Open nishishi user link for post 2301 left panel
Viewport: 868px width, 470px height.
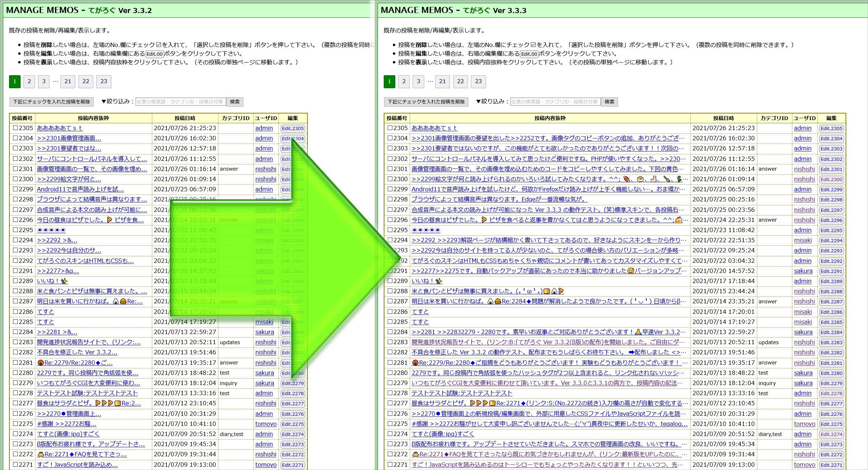pyautogui.click(x=266, y=169)
